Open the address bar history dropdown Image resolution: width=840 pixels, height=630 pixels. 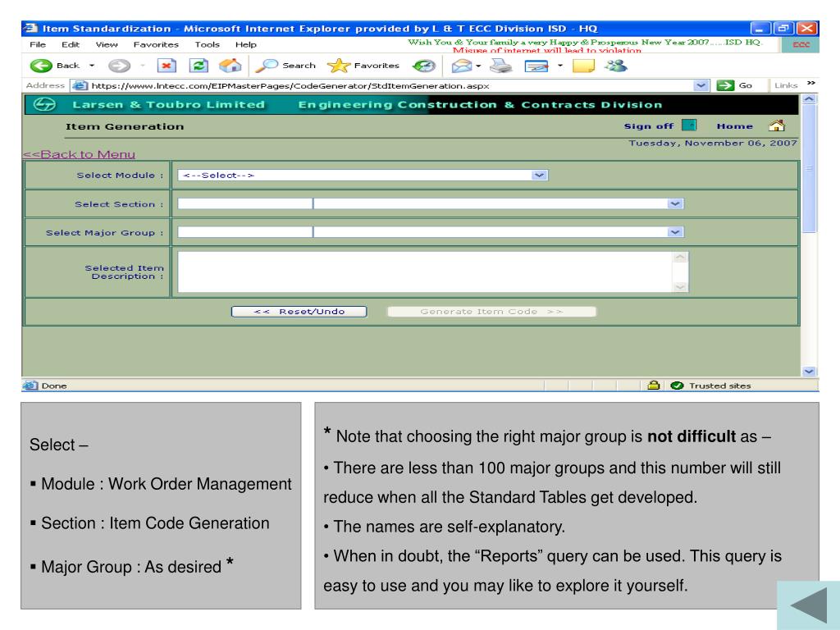point(701,85)
